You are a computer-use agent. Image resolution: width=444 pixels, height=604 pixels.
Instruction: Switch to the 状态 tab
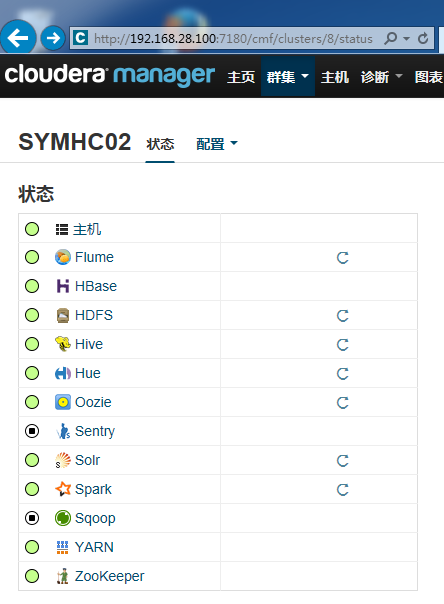160,144
